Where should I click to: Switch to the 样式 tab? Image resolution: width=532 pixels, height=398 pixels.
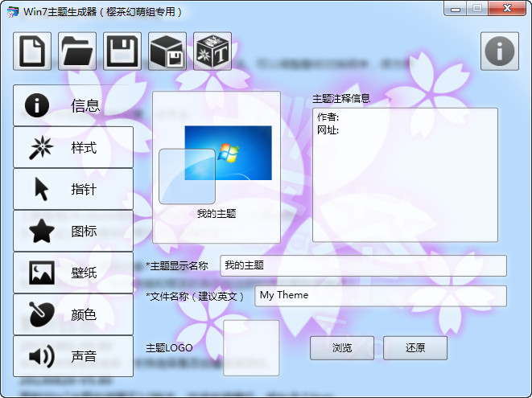coord(73,147)
